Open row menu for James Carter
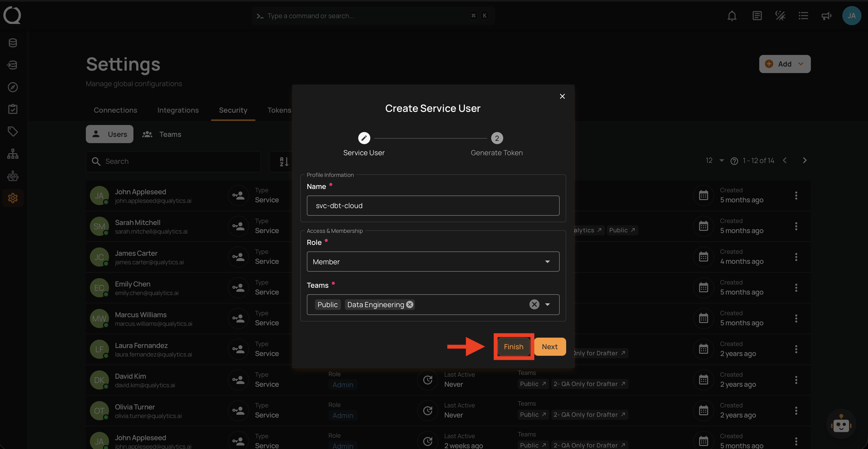The image size is (868, 449). pyautogui.click(x=796, y=257)
